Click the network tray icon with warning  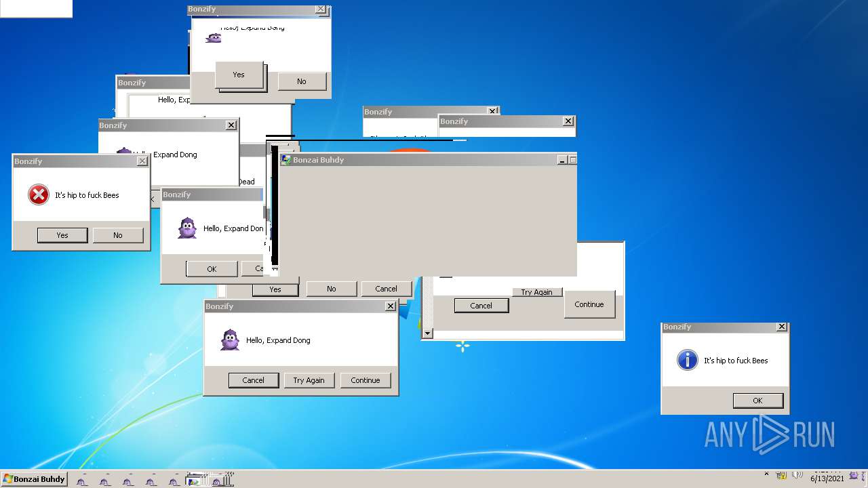coord(781,475)
